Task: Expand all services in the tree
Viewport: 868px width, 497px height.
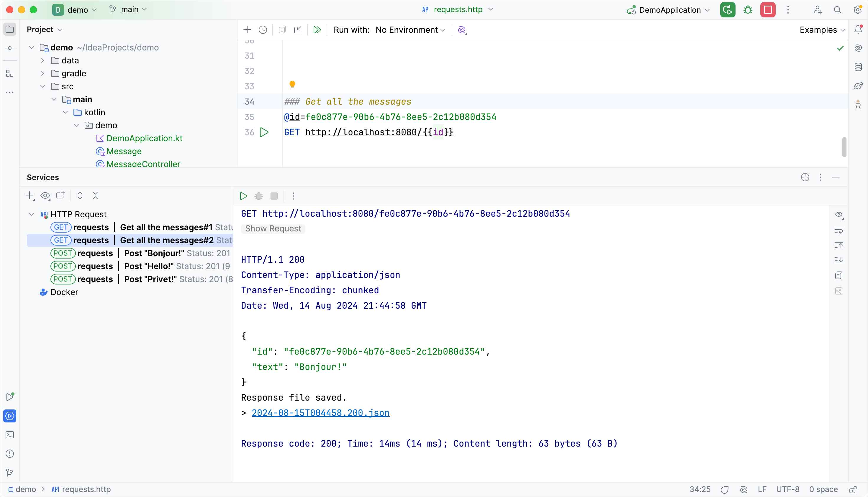Action: (x=80, y=196)
